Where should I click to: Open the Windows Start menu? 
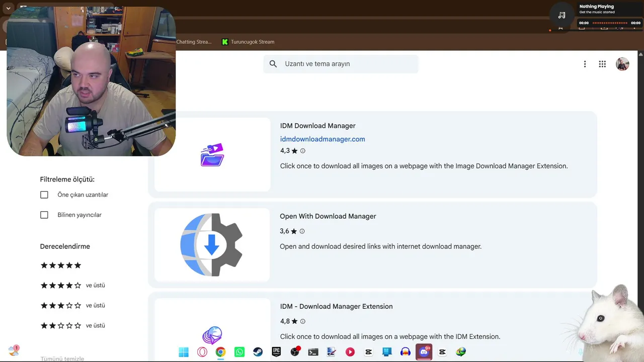(184, 352)
